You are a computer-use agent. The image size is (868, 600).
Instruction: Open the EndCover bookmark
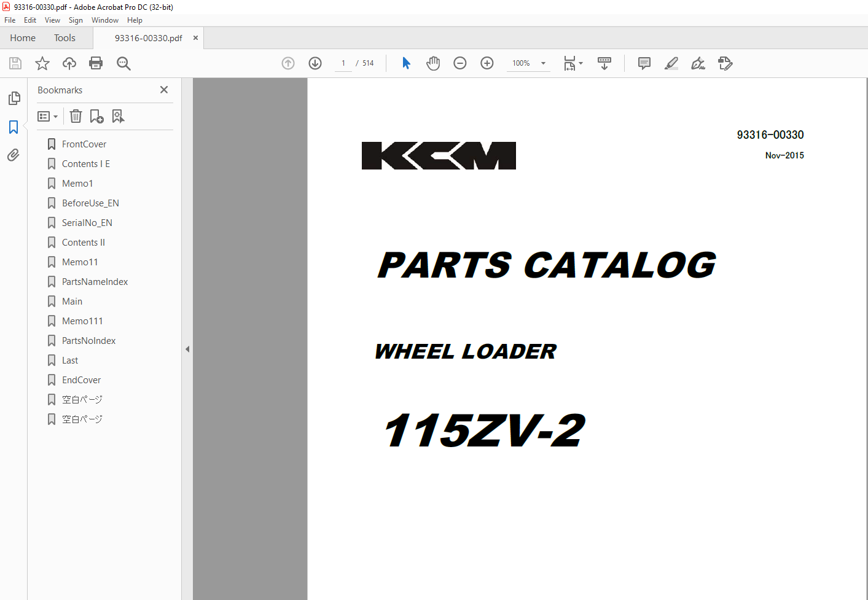[x=81, y=380]
